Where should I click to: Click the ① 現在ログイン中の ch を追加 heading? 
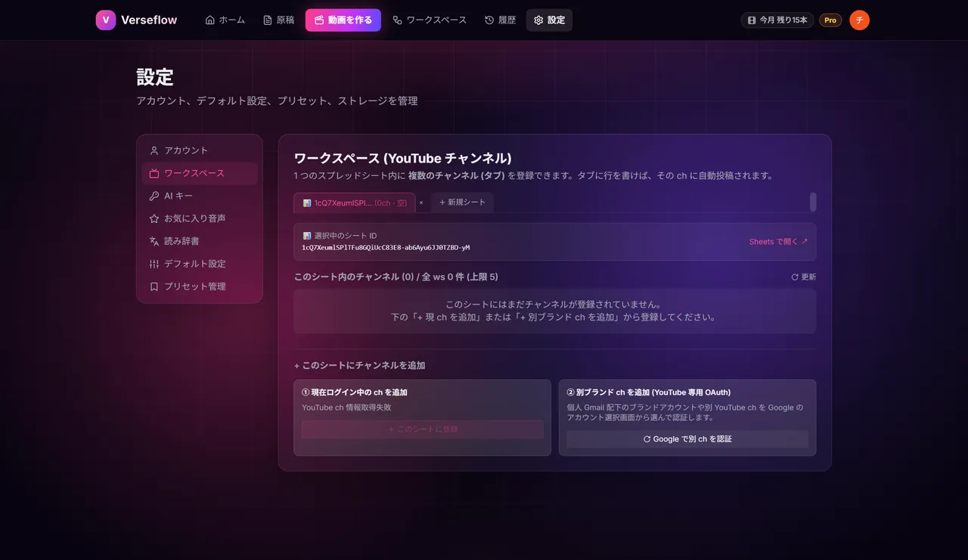(355, 392)
